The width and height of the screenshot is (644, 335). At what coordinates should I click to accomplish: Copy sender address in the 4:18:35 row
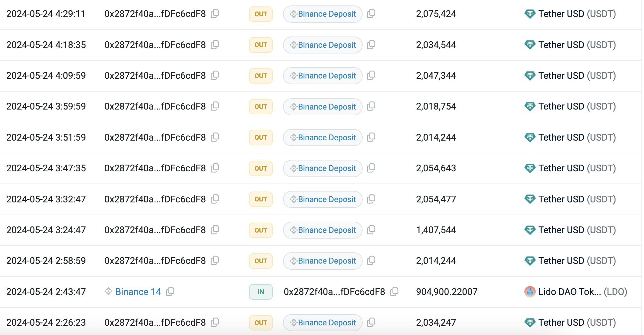[215, 45]
